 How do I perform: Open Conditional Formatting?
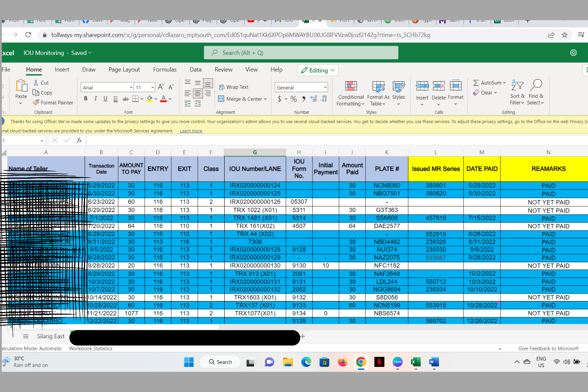351,93
